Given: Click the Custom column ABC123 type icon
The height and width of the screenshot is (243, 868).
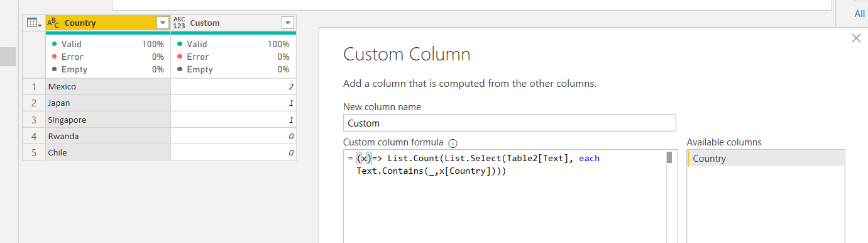Looking at the screenshot, I should (x=179, y=23).
